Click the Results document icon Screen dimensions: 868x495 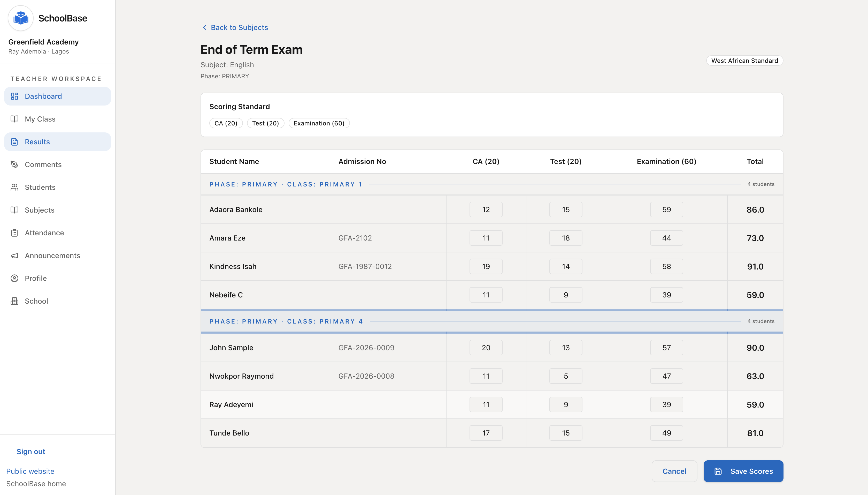(14, 142)
